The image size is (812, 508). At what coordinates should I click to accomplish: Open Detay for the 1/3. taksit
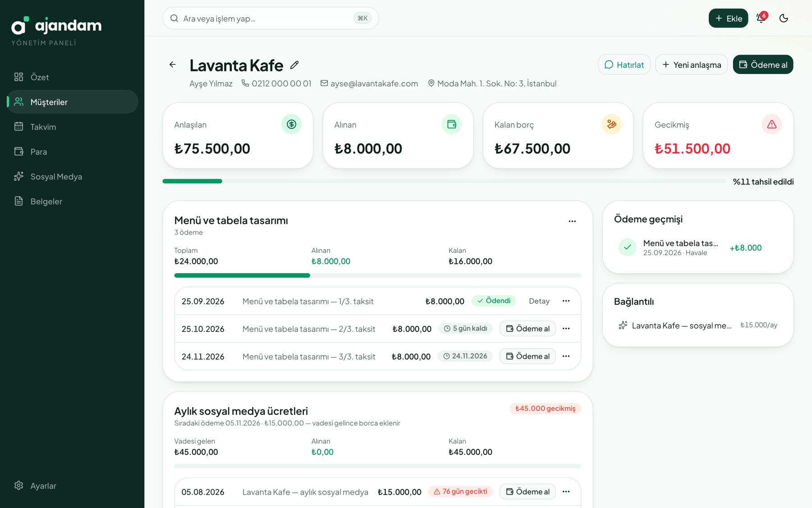539,301
